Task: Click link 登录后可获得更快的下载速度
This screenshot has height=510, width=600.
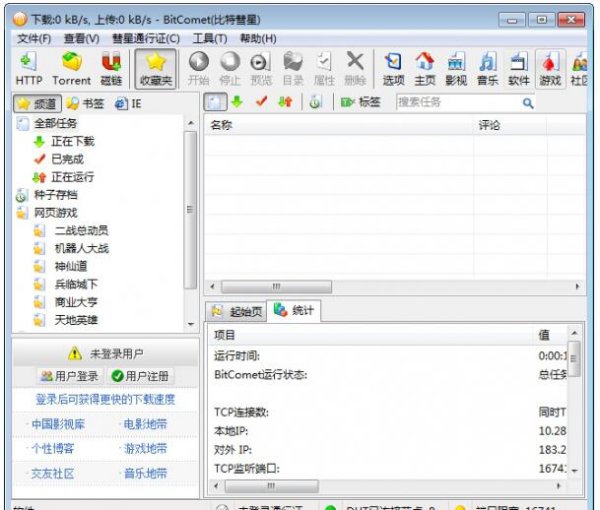Action: [105, 399]
